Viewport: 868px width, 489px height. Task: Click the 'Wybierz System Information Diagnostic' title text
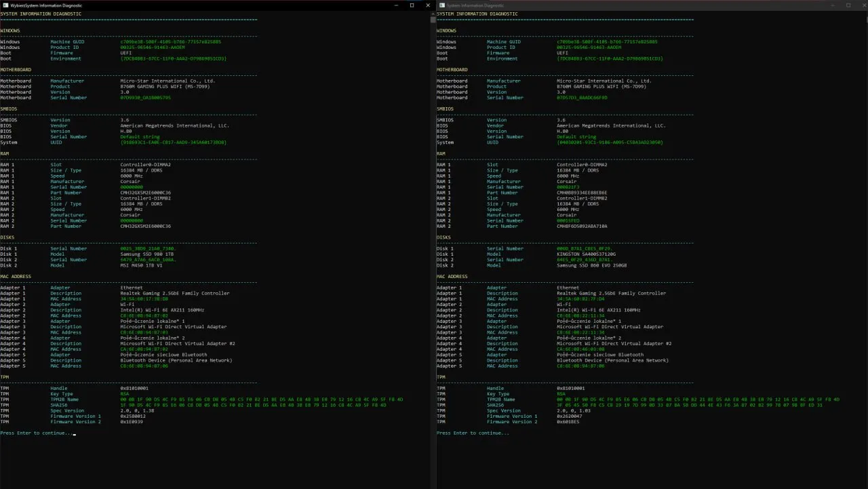pos(46,5)
